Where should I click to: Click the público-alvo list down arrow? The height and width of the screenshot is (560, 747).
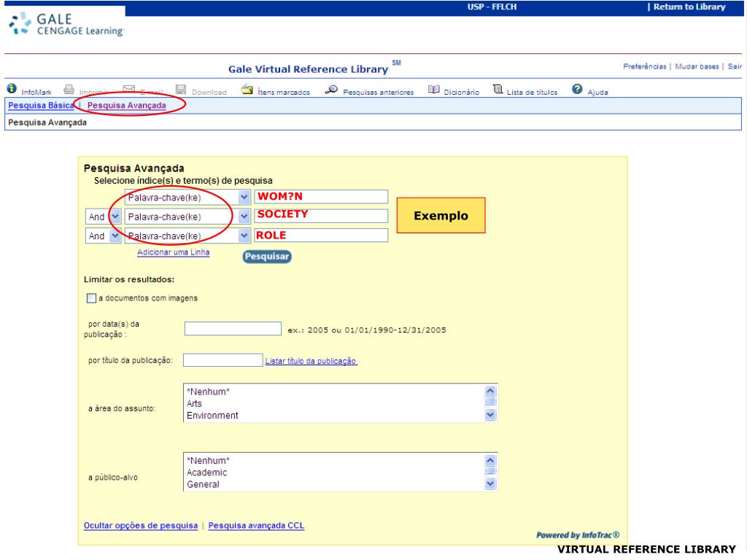(x=490, y=484)
